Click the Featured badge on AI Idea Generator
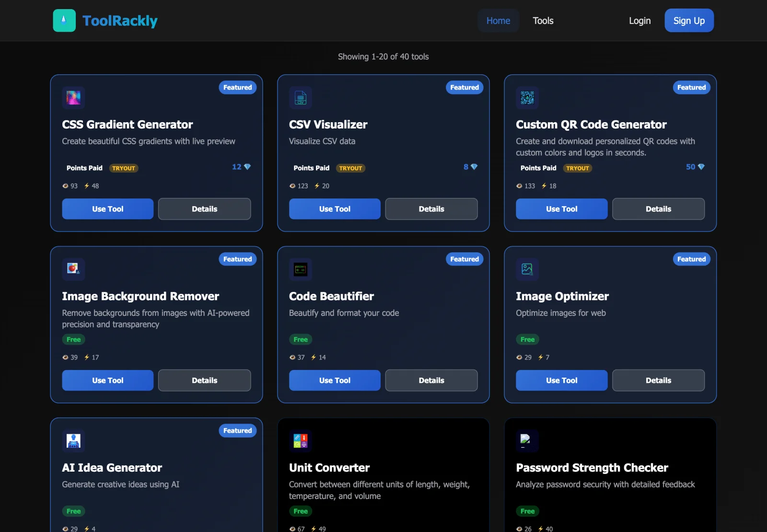This screenshot has width=767, height=532. [x=238, y=430]
